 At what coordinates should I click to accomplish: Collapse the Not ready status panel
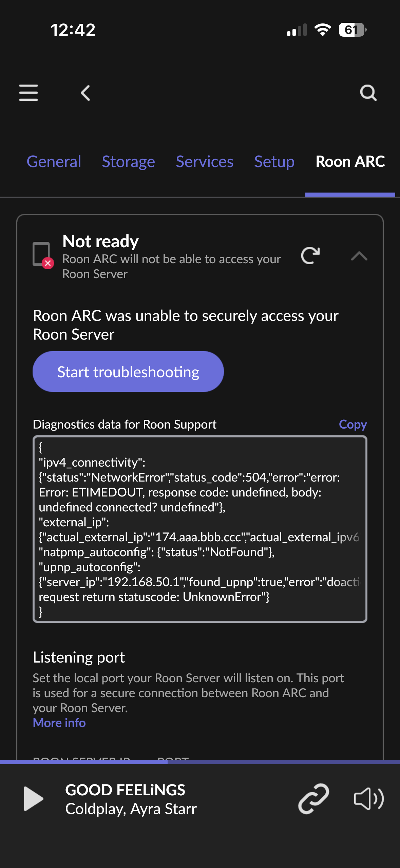[359, 256]
